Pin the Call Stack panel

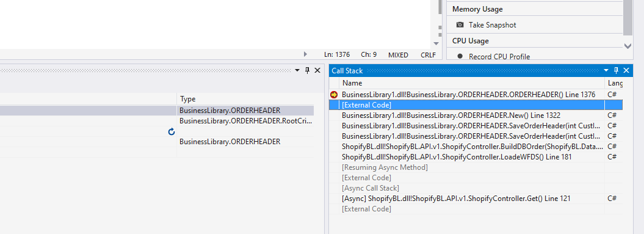pos(616,70)
